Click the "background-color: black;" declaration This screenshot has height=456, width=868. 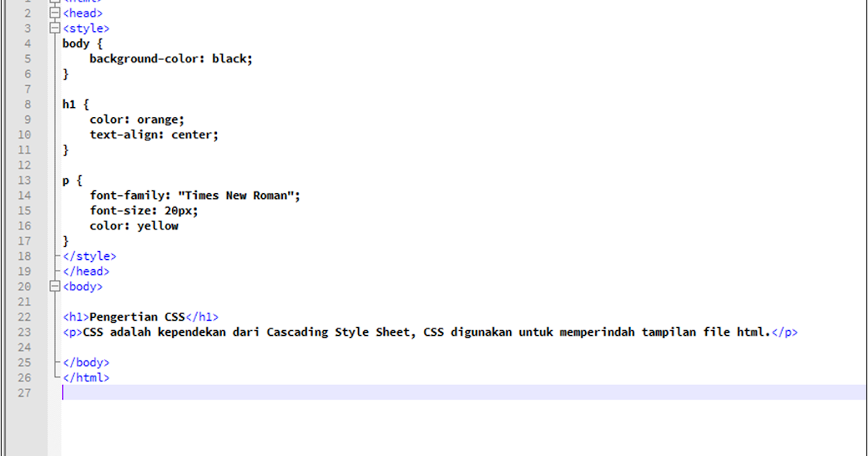pyautogui.click(x=171, y=59)
